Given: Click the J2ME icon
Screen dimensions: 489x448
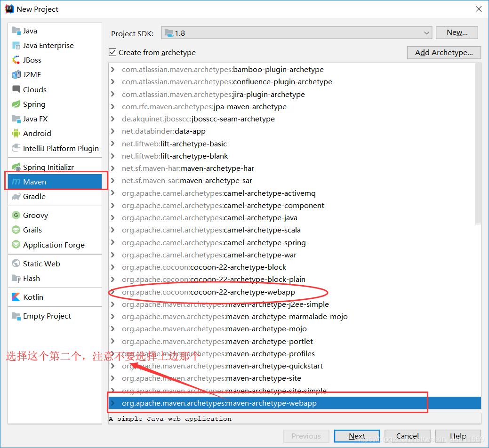Looking at the screenshot, I should point(16,74).
